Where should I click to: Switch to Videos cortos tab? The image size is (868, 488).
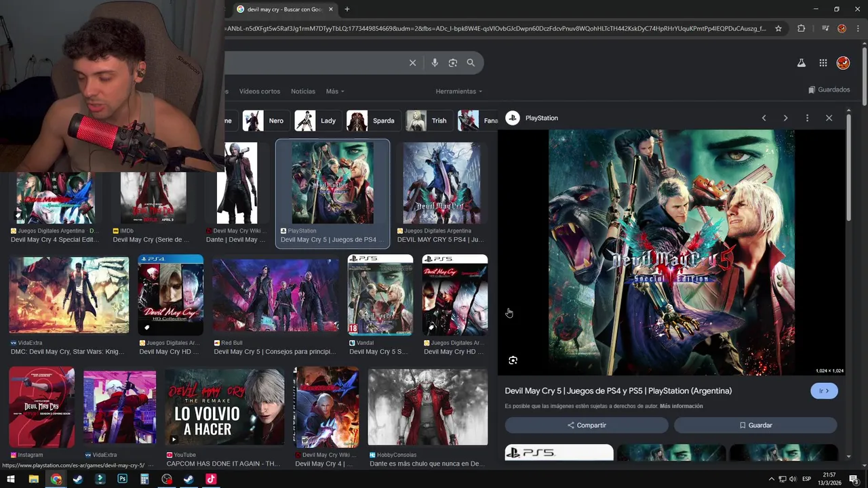pos(260,91)
